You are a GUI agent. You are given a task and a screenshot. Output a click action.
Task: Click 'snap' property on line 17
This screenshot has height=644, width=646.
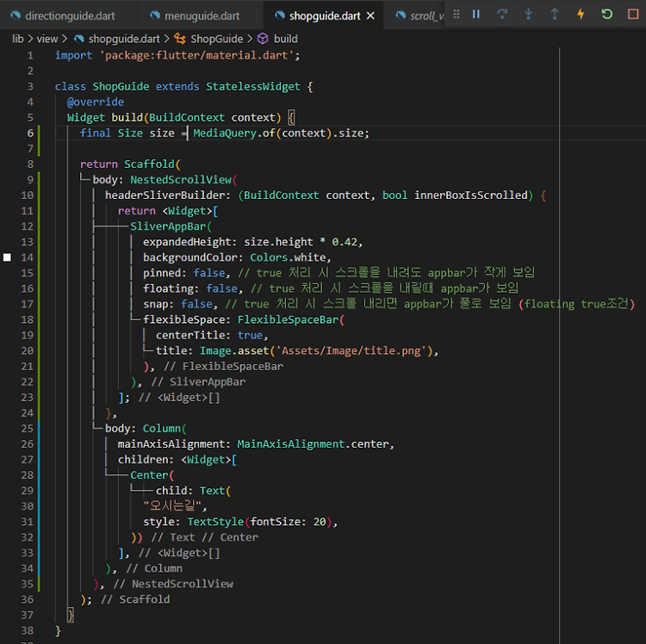point(155,304)
